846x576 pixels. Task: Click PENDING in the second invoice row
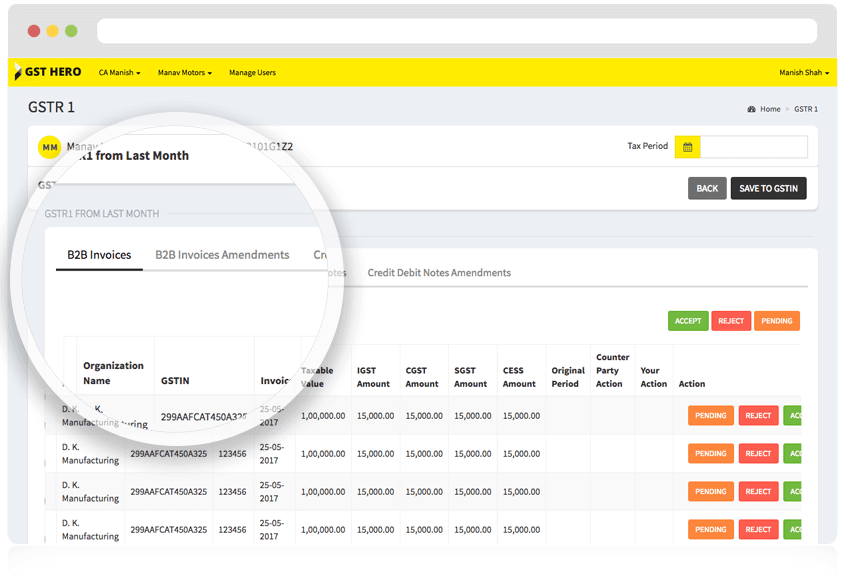[711, 454]
